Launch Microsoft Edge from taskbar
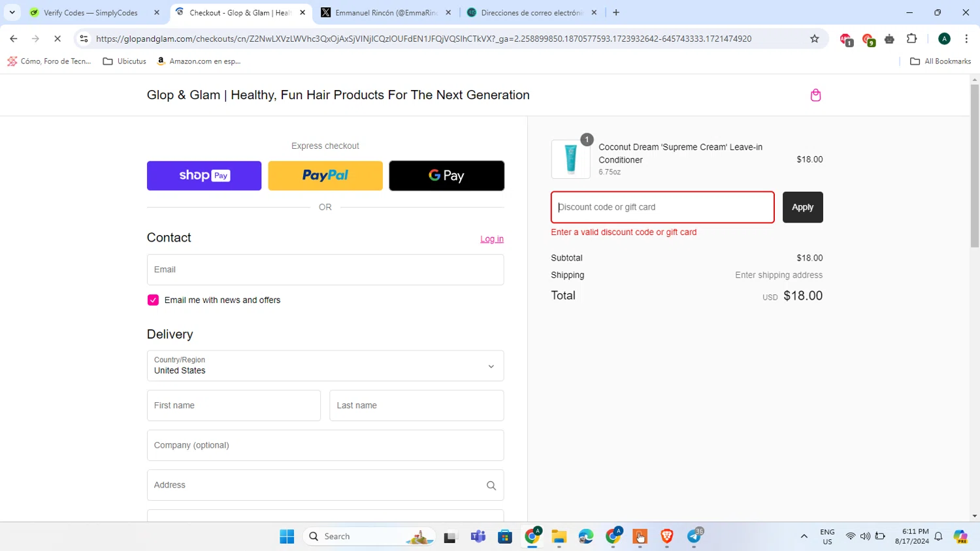980x551 pixels. 586,537
